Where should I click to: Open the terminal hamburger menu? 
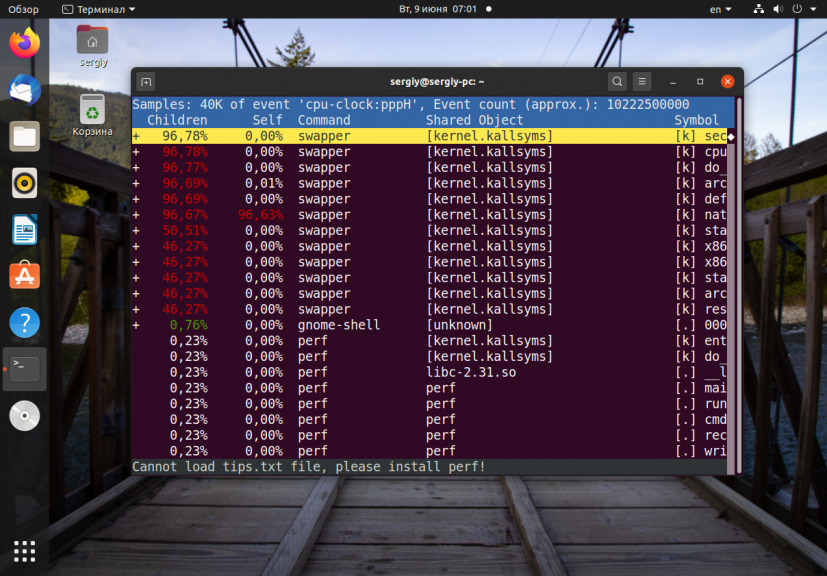643,81
